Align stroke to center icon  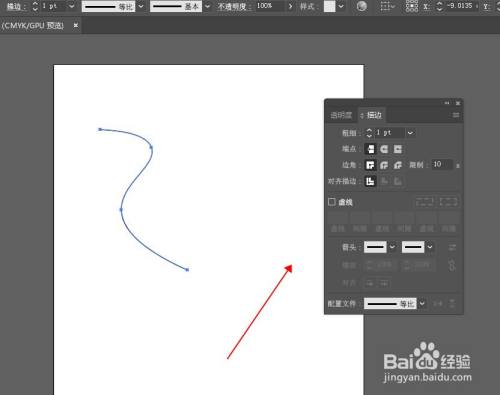tap(370, 181)
